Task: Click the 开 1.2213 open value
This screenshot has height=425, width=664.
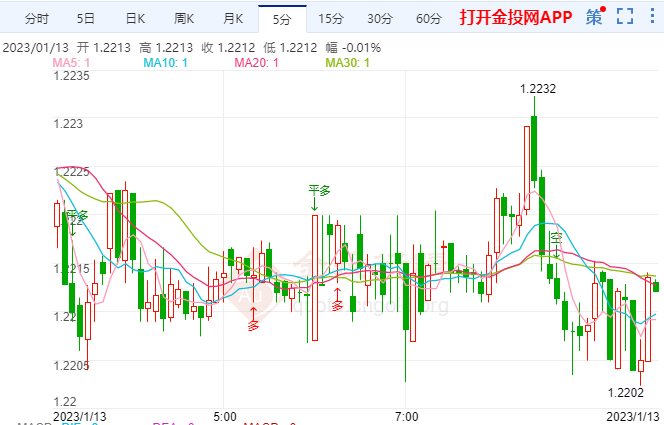Action: tap(104, 48)
